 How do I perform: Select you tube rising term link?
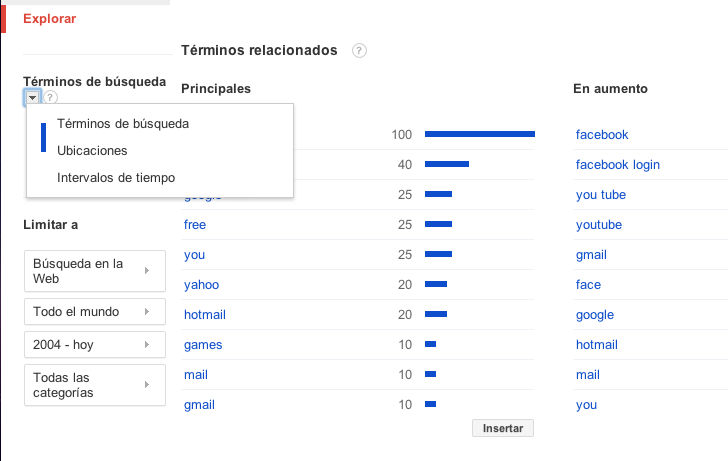click(600, 195)
